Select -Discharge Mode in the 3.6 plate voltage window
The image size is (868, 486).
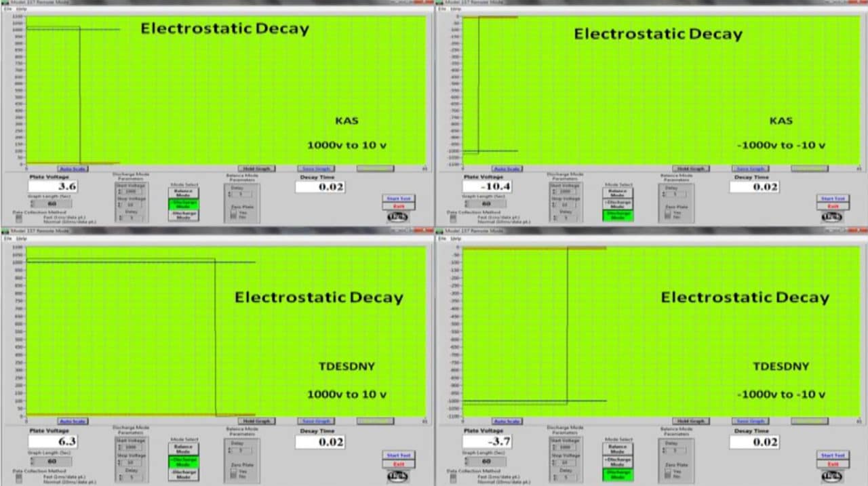coord(183,215)
